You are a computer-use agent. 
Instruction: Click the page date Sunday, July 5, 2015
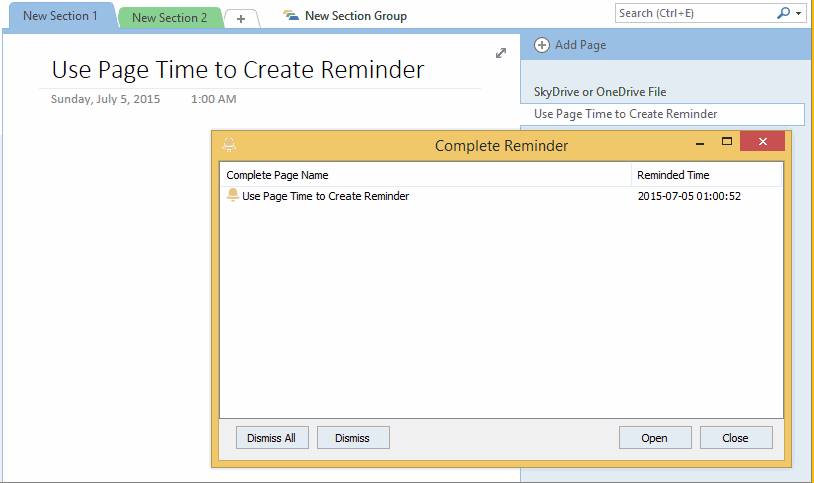click(x=105, y=99)
